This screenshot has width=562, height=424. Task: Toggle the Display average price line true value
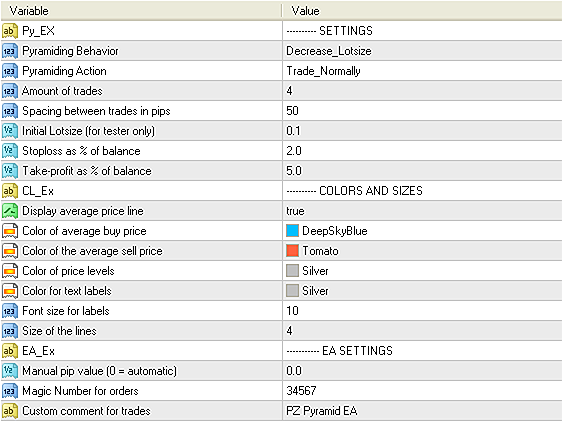coord(422,211)
